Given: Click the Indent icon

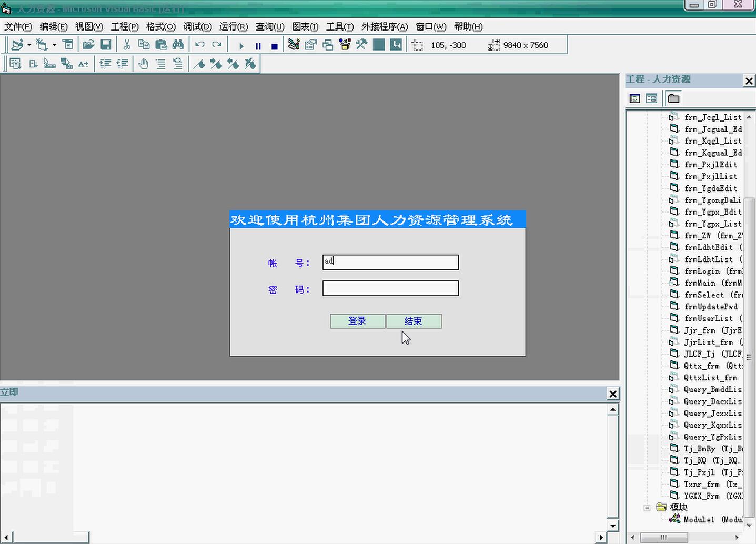Looking at the screenshot, I should point(105,64).
